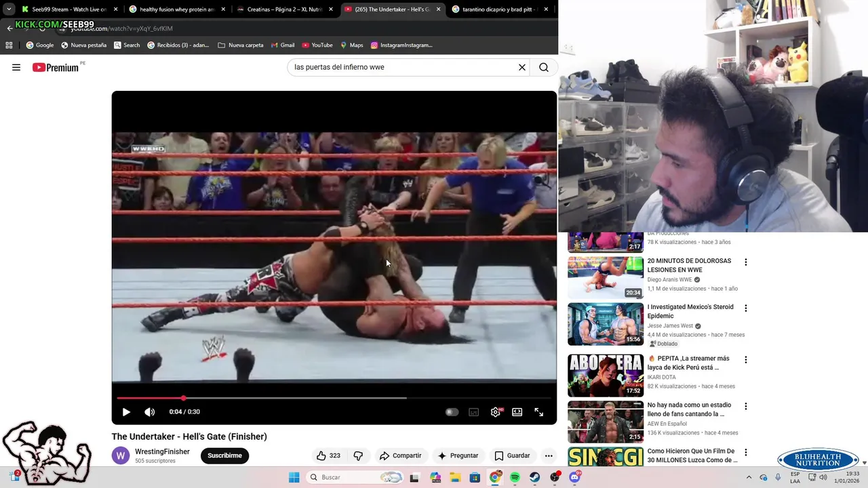Screen dimensions: 868x488
Task: Open the Google bookmark
Action: point(40,45)
